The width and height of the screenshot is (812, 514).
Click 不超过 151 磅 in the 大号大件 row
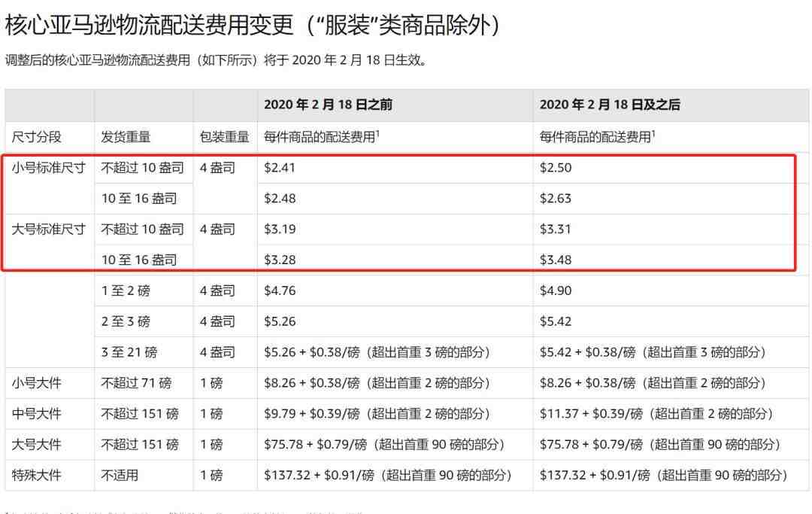(140, 445)
